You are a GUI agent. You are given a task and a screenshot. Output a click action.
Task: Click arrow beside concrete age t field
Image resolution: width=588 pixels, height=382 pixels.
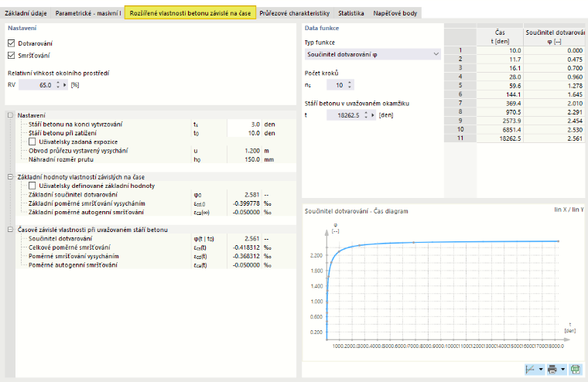[x=373, y=115]
